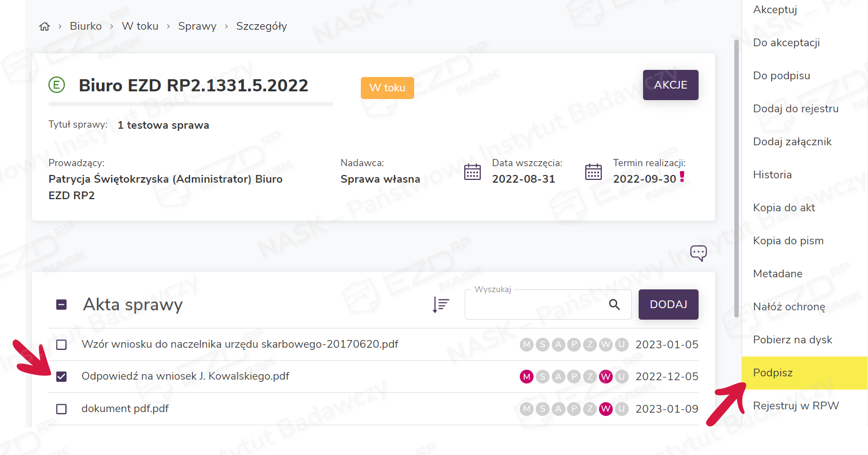This screenshot has width=868, height=455.
Task: Open the Data wszczęcia calendar icon
Action: pyautogui.click(x=473, y=172)
